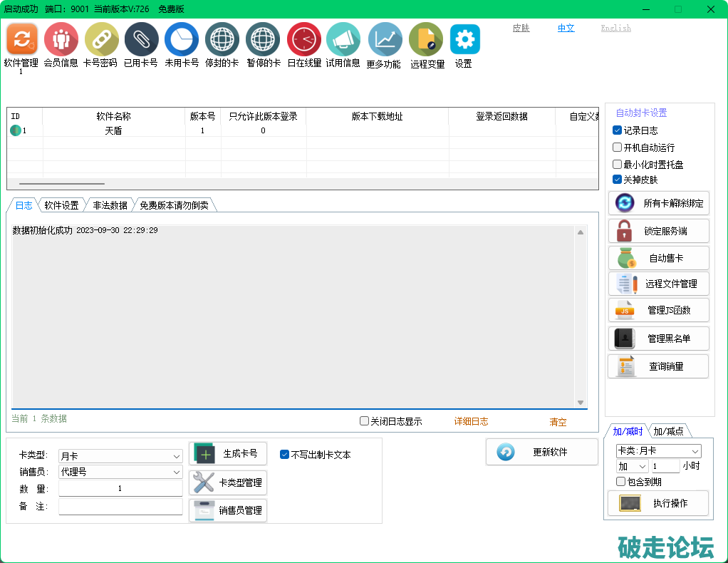Viewport: 728px width, 563px height.
Task: Open 已用卡号 paperclip icon
Action: tap(141, 39)
